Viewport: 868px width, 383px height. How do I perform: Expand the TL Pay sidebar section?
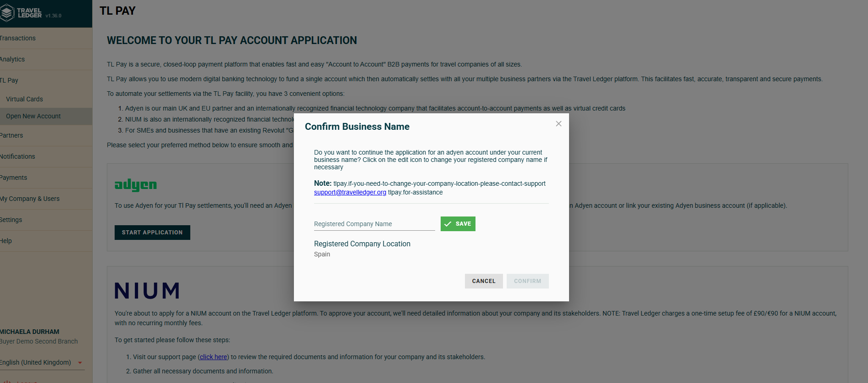10,80
